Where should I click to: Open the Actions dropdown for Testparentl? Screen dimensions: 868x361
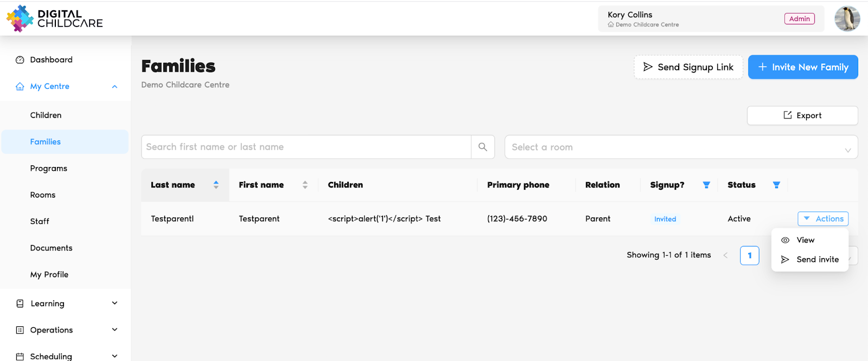(x=823, y=218)
